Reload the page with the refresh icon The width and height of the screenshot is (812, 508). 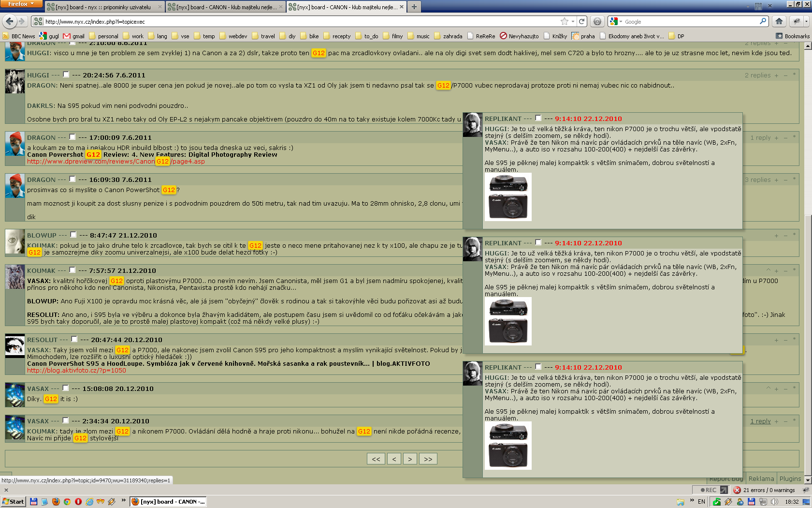pyautogui.click(x=582, y=21)
